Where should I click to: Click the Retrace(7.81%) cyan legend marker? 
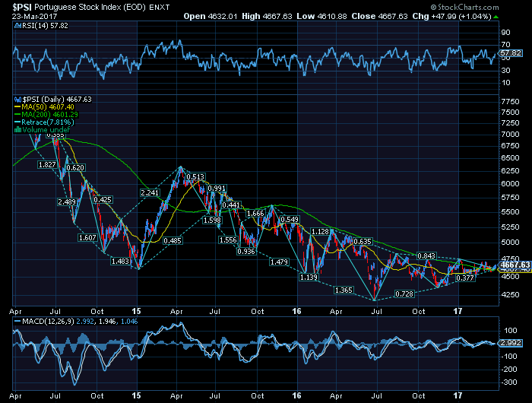click(x=18, y=122)
